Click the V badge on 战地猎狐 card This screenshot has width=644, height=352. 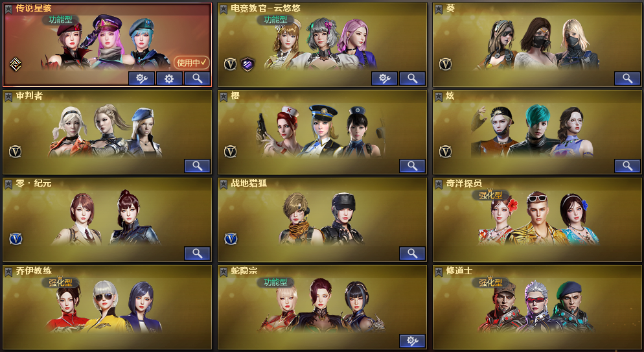(x=231, y=239)
